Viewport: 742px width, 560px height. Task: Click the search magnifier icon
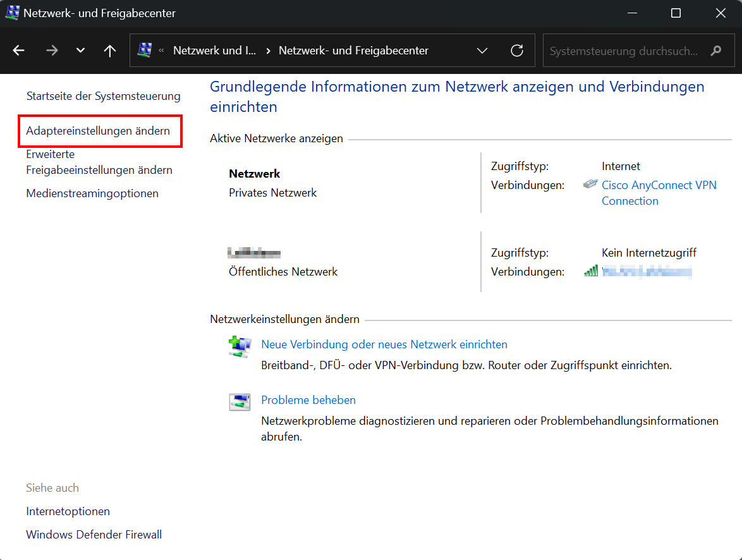[x=715, y=51]
